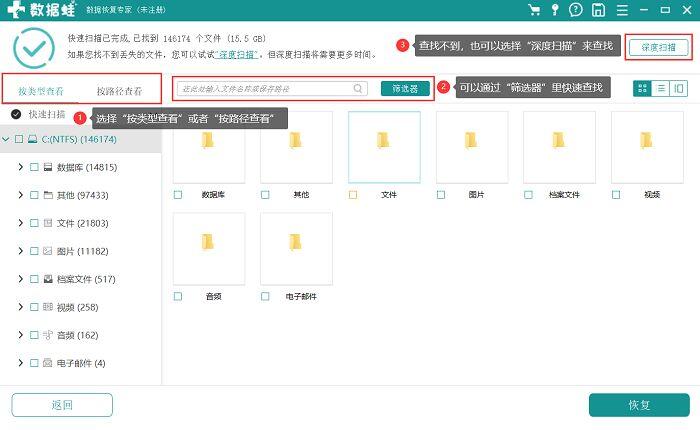The height and width of the screenshot is (430, 700).
Task: Switch to 按类型查看 tab
Action: (41, 91)
